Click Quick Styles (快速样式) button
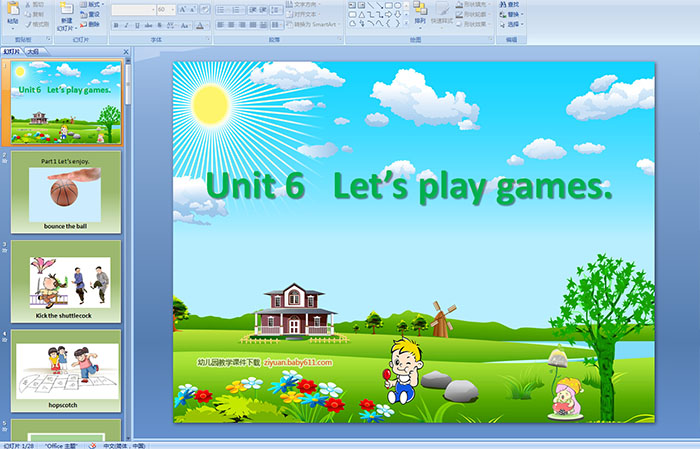700x449 pixels. 442,13
